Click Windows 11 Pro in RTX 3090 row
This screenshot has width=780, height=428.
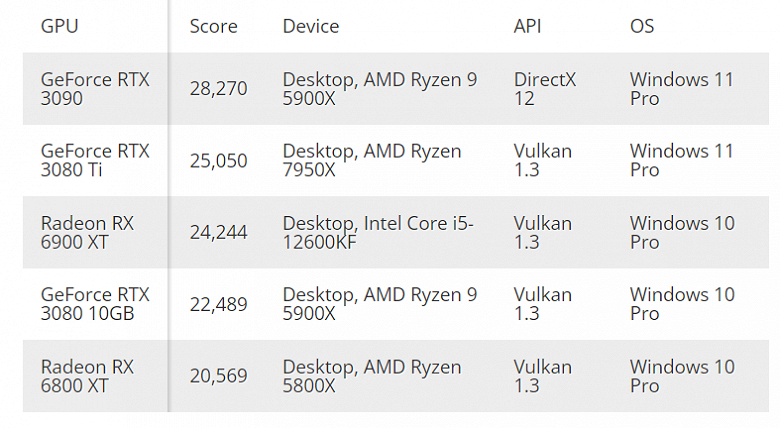click(x=681, y=89)
